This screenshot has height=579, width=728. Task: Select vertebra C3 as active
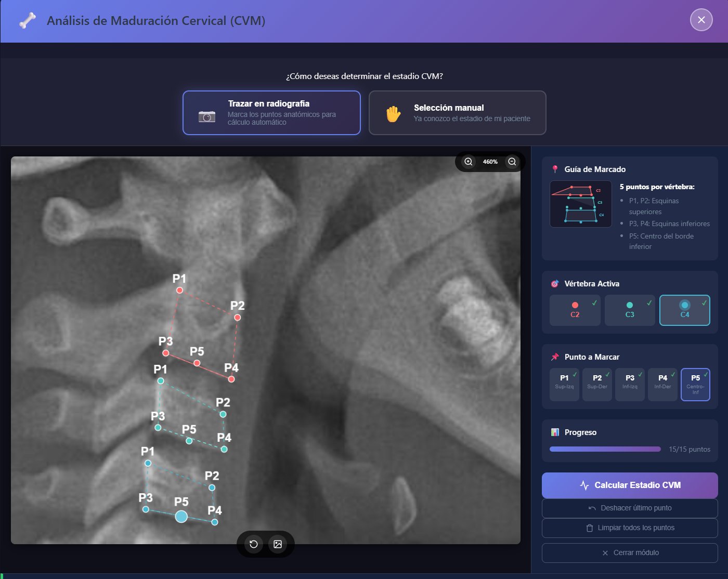click(x=630, y=310)
